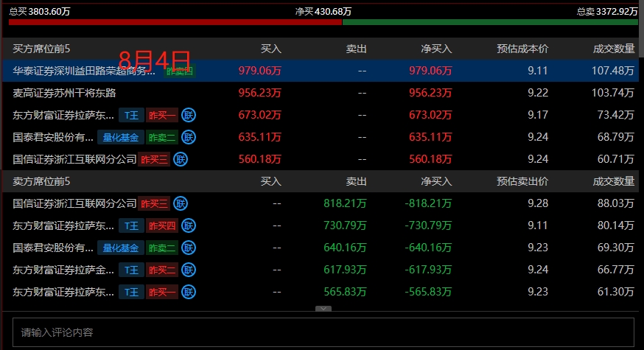Click the comment input box 请输入评论内容
The width and height of the screenshot is (644, 350).
[323, 332]
